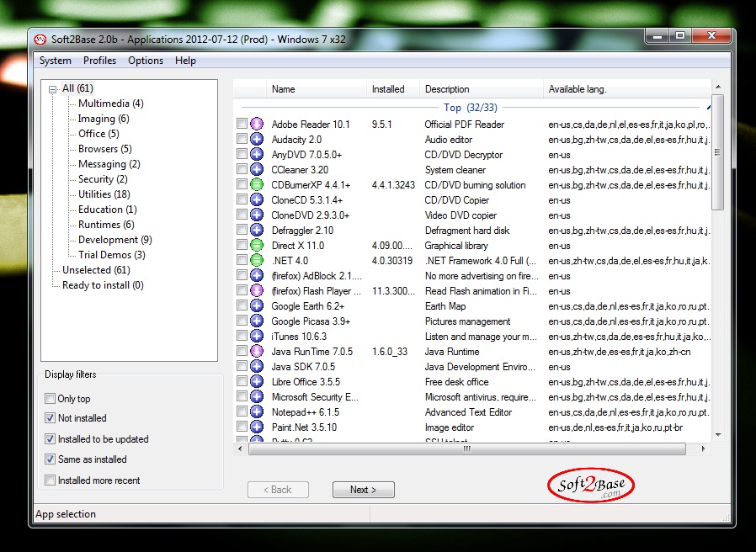Click the blue plus icon beside Defraggler 2.10

pyautogui.click(x=257, y=230)
